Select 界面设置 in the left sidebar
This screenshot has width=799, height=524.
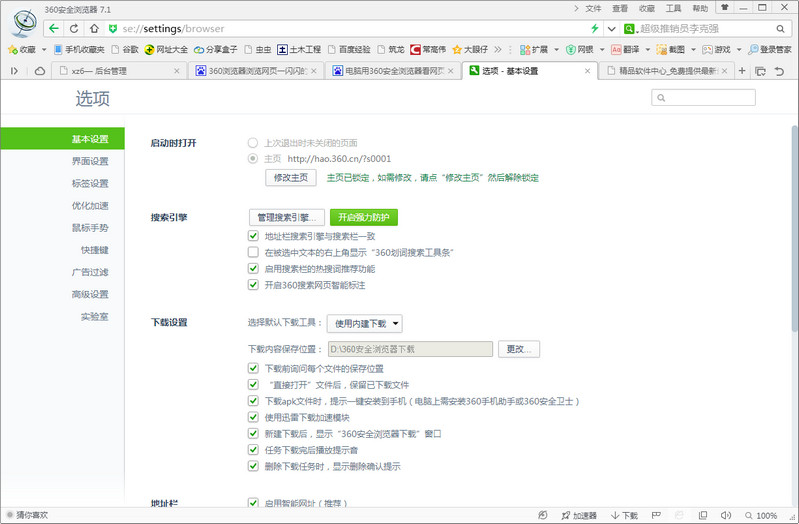coord(89,161)
